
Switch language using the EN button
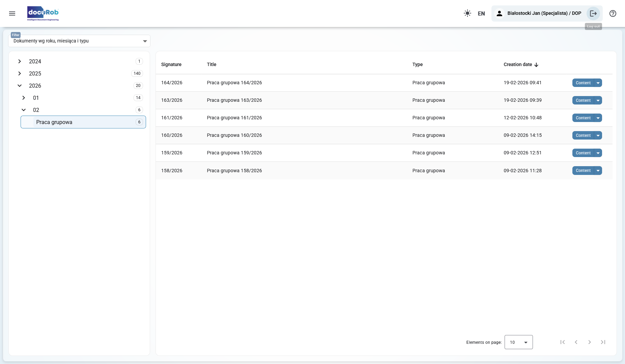point(481,13)
